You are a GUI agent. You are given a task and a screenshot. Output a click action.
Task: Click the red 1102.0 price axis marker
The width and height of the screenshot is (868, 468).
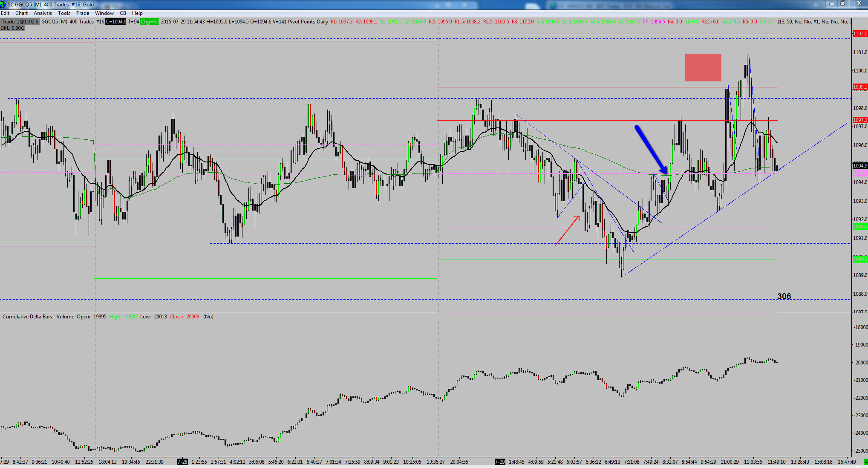coord(860,34)
